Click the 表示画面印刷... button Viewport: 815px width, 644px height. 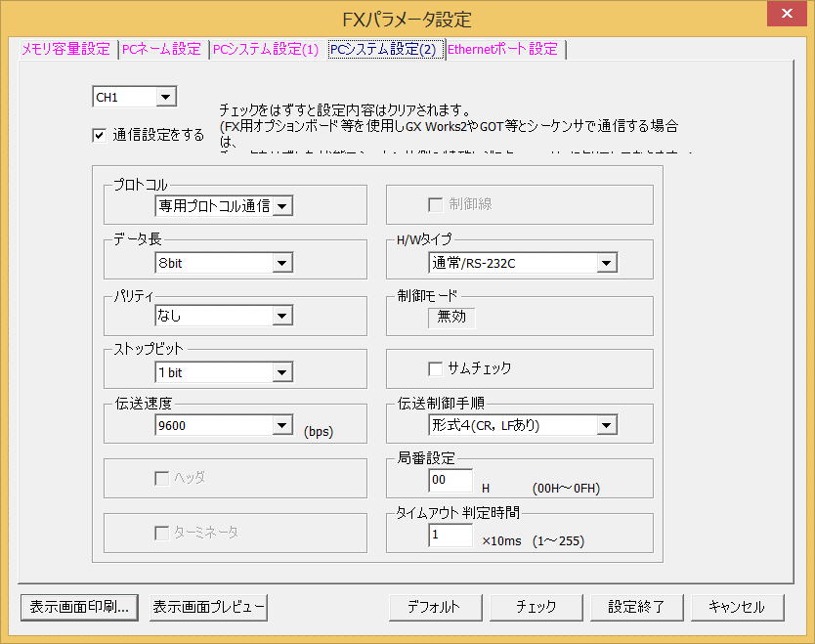click(x=79, y=607)
